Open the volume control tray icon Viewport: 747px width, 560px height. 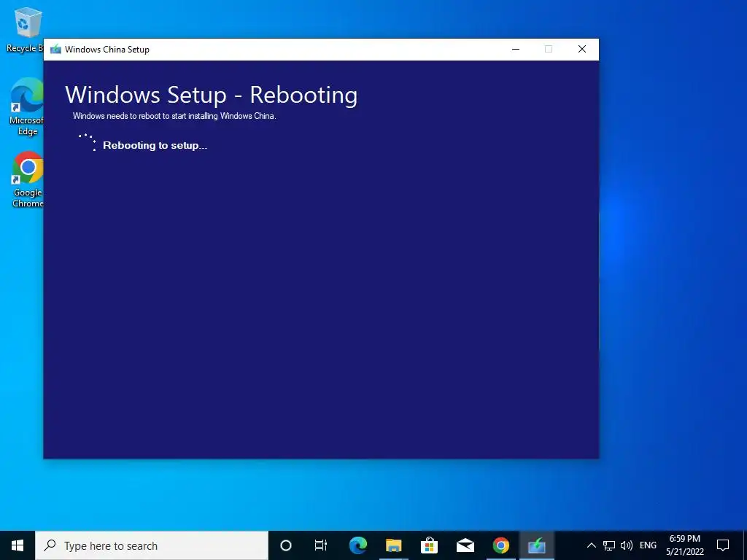point(627,545)
